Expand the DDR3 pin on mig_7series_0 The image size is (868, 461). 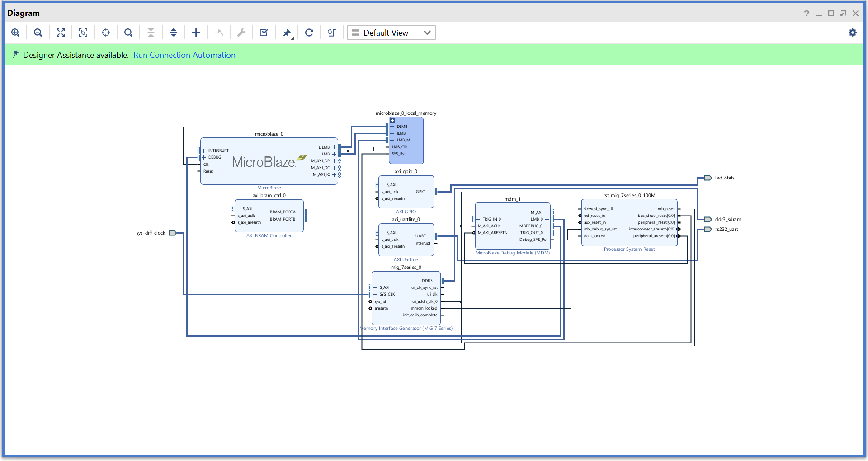(437, 281)
